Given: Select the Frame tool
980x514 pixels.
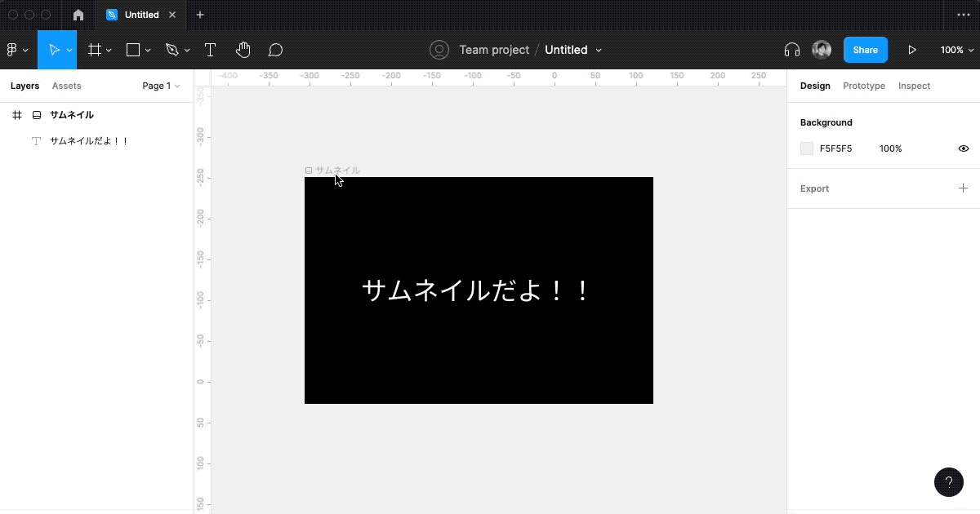Looking at the screenshot, I should tap(94, 50).
